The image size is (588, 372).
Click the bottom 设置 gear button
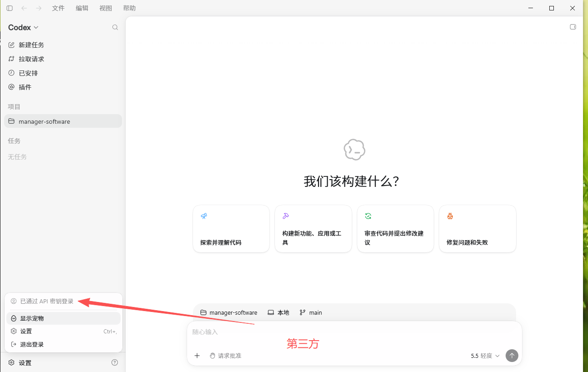[20, 363]
